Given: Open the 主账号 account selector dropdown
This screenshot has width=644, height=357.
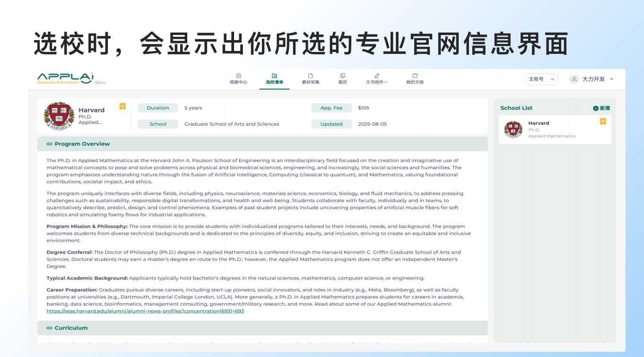Looking at the screenshot, I should click(541, 79).
